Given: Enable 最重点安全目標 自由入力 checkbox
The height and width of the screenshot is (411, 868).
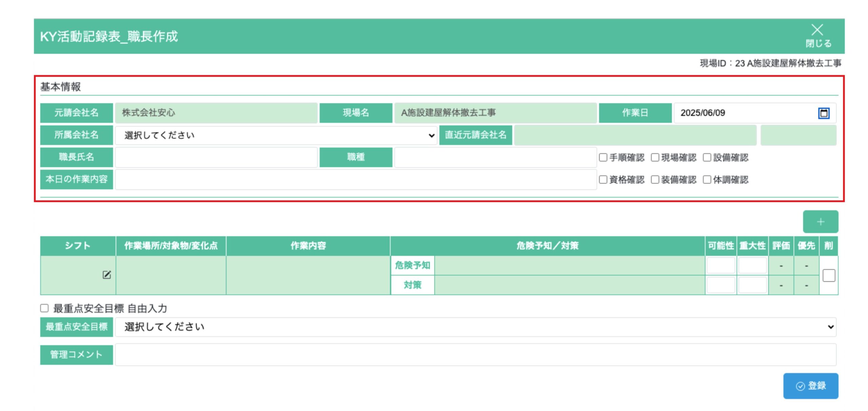Looking at the screenshot, I should point(44,308).
